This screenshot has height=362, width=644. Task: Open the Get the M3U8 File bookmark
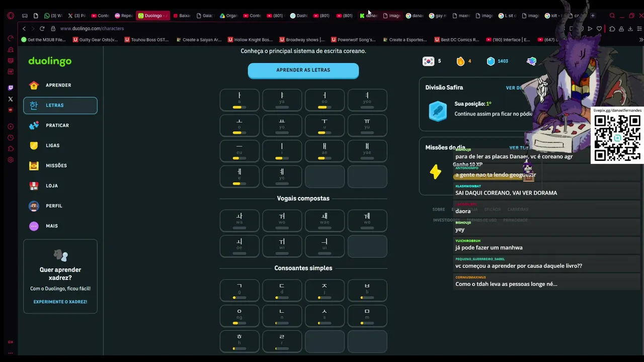[x=44, y=40]
